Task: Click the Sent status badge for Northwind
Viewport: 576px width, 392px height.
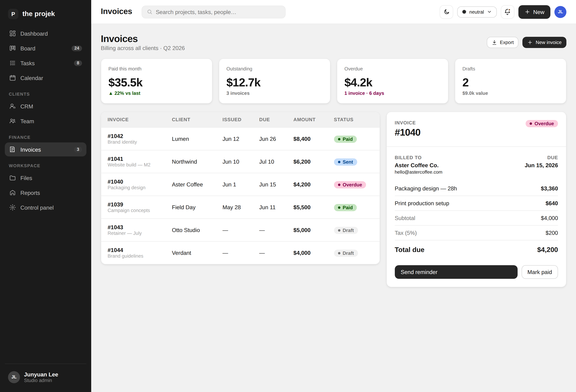Action: [345, 162]
